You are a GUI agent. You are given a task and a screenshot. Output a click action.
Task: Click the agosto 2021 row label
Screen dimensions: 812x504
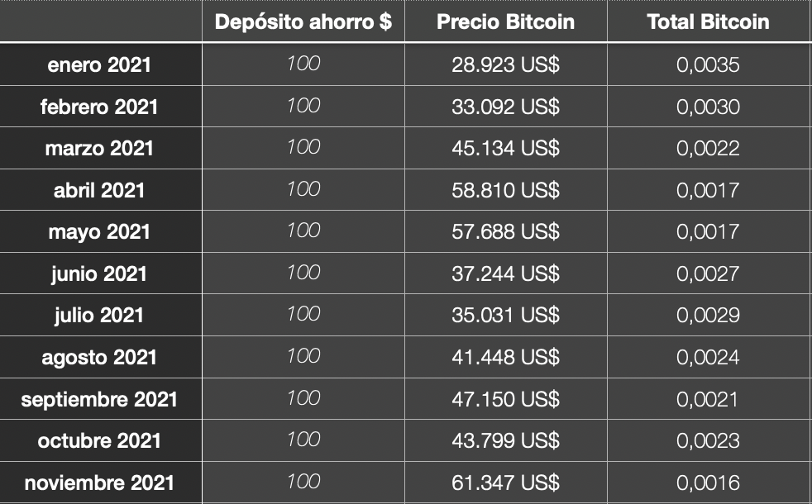pyautogui.click(x=100, y=357)
